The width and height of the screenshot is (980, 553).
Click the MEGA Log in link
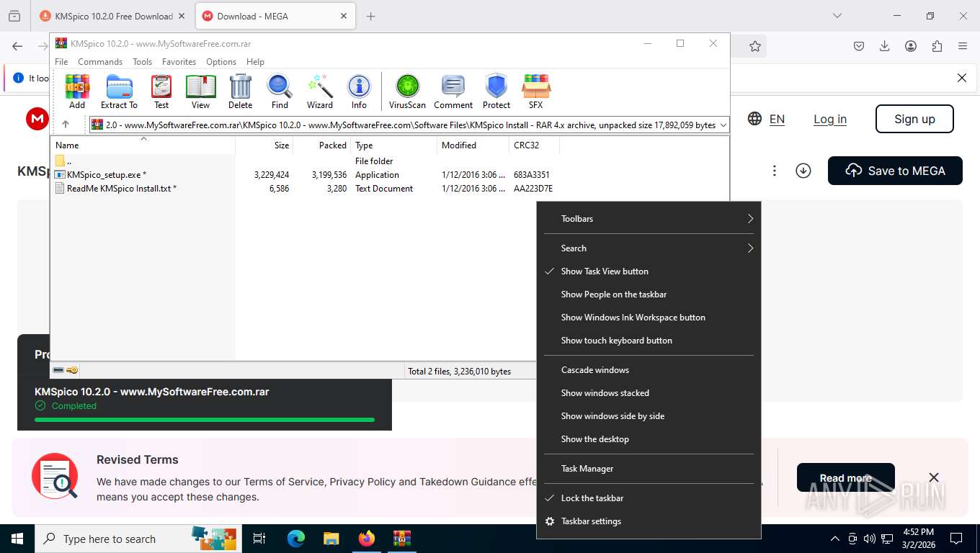(x=830, y=119)
